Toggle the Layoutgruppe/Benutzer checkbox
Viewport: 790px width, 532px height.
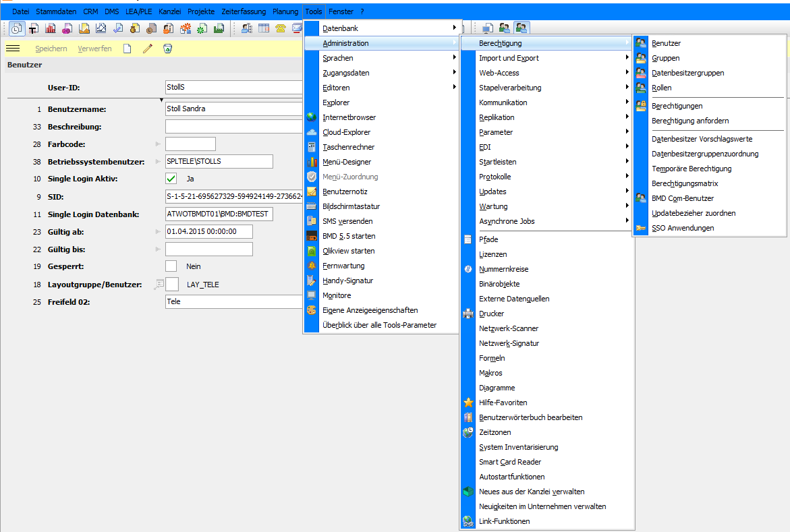172,284
